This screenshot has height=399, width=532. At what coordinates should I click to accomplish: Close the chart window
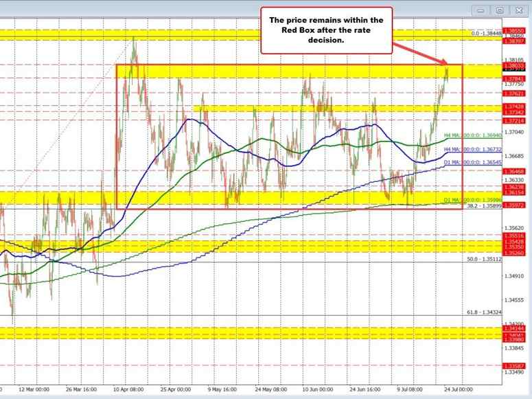tap(519, 10)
